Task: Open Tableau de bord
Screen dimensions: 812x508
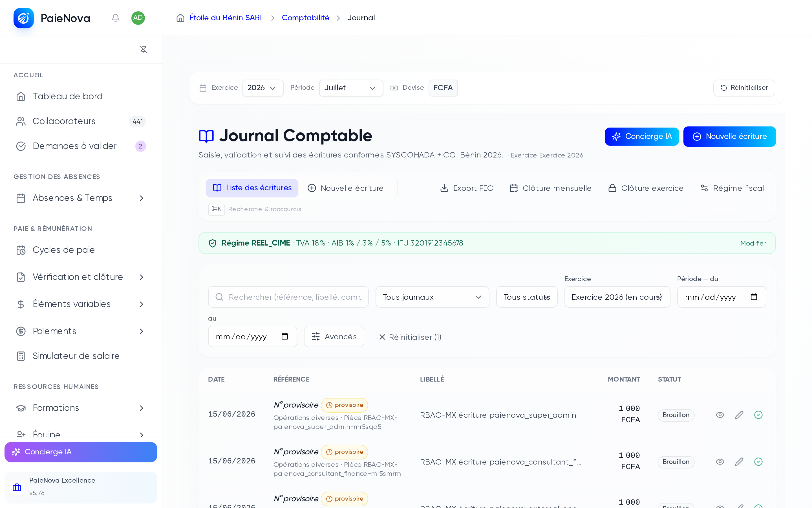Action: (81, 97)
